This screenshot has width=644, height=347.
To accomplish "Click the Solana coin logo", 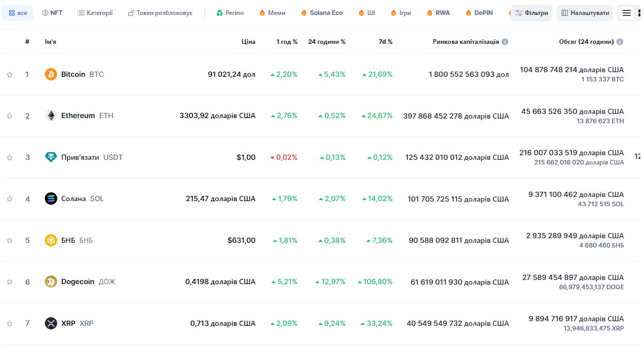I will [x=50, y=199].
